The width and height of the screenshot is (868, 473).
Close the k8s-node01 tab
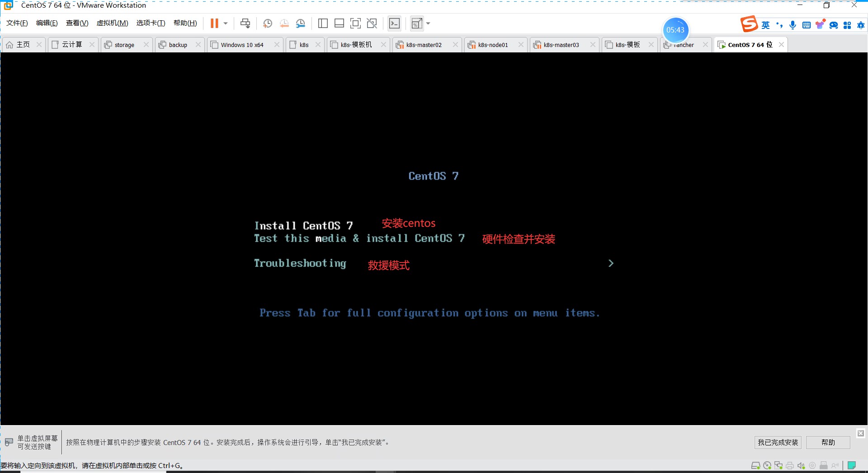click(x=521, y=44)
